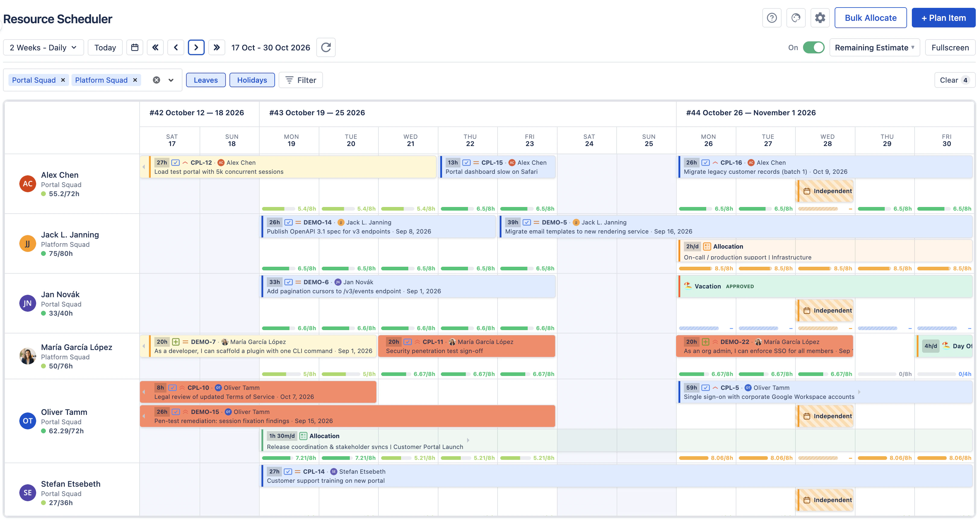This screenshot has height=522, width=980.
Task: Expand CPL-5 bar's right arrow
Action: point(859,392)
